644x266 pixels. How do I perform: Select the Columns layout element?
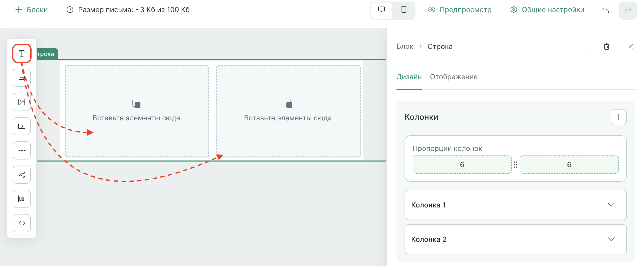tap(22, 199)
